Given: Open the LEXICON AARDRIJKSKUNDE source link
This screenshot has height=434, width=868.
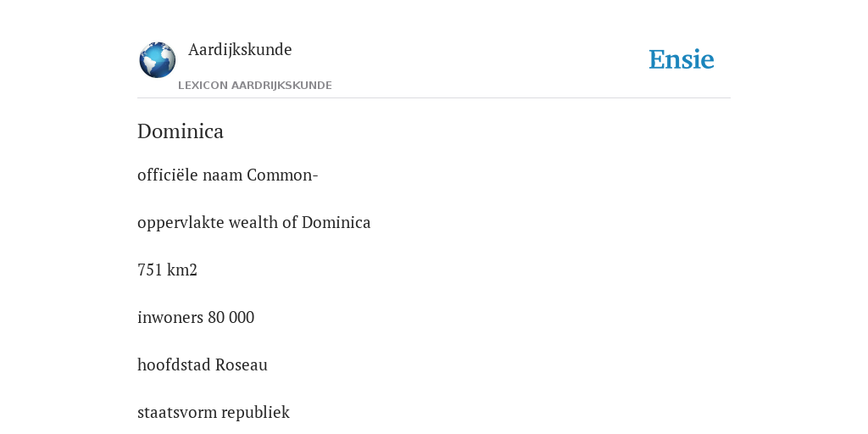Looking at the screenshot, I should pos(254,86).
